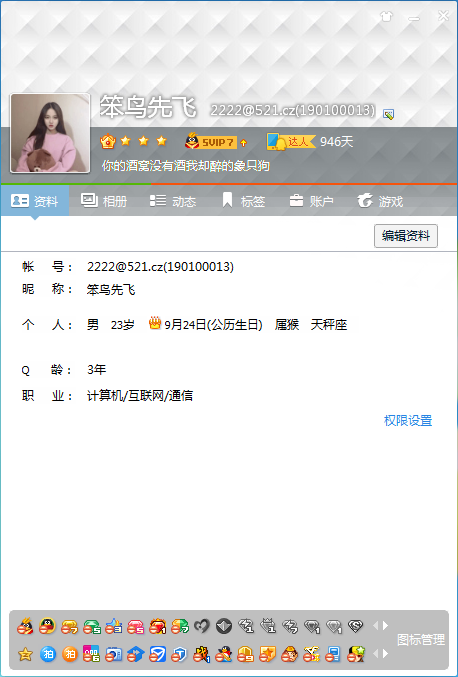Open the 游戏 tab
This screenshot has height=677, width=458.
tap(380, 201)
